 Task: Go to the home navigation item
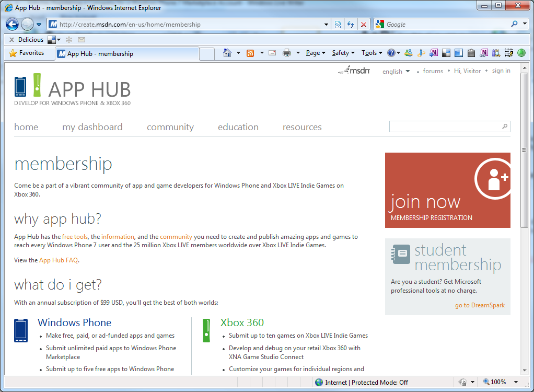(26, 127)
